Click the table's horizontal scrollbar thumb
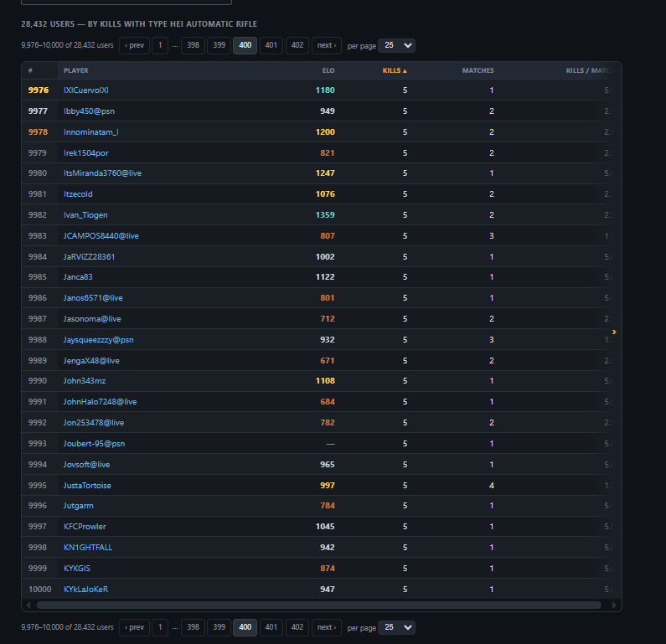666x644 pixels. [319, 605]
